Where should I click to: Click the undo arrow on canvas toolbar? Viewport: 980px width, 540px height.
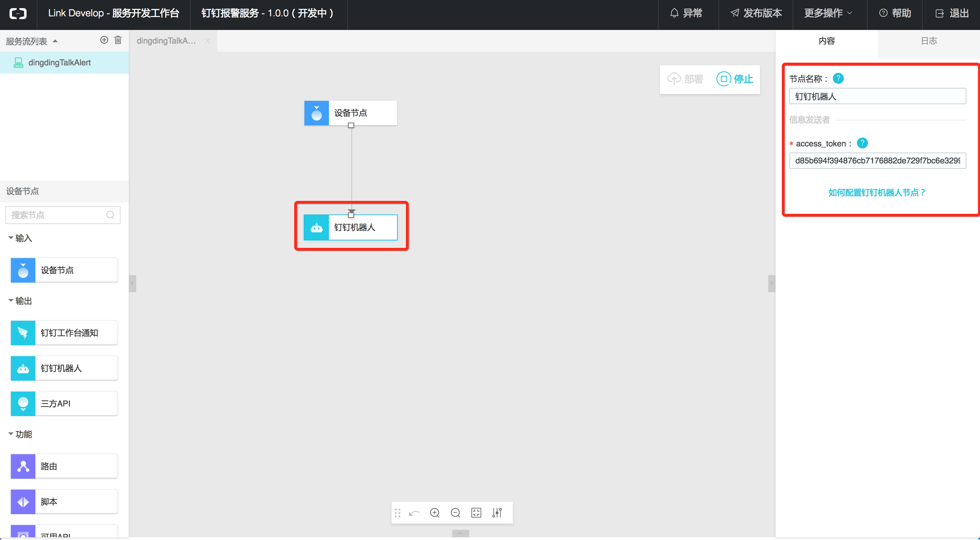click(x=414, y=513)
